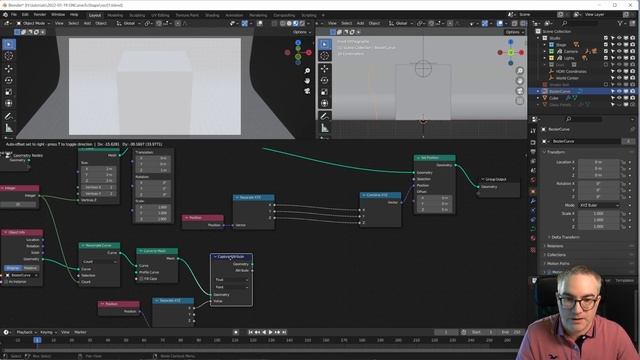Pick the Cursor tool in right viewport

tap(324, 56)
